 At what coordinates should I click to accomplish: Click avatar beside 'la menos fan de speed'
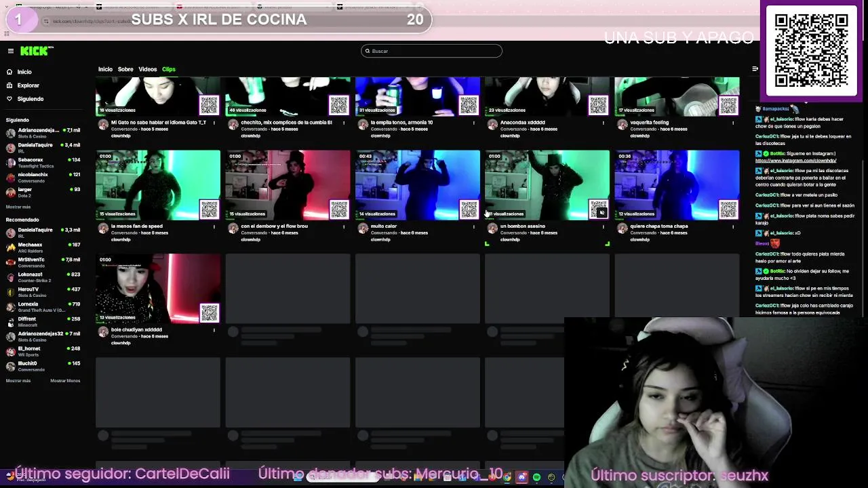pos(103,229)
